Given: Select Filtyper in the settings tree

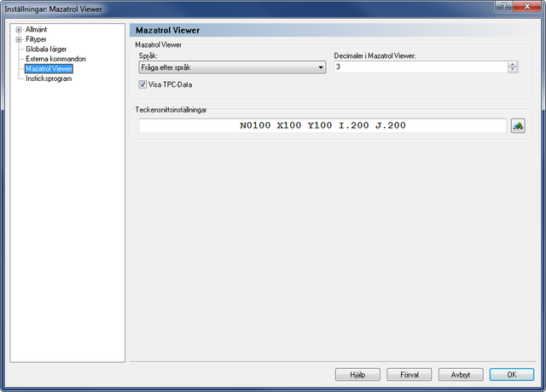Looking at the screenshot, I should [x=36, y=39].
